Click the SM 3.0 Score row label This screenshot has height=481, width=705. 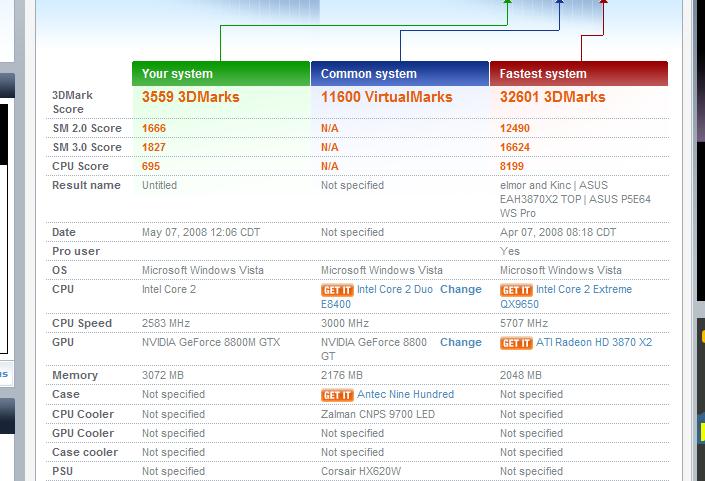[87, 147]
